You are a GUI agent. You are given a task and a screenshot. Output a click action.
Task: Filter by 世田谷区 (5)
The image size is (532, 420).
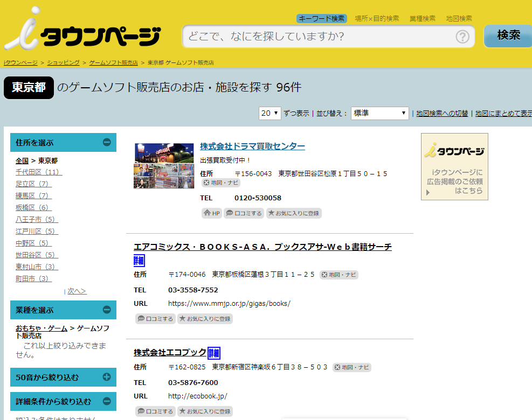(x=37, y=255)
